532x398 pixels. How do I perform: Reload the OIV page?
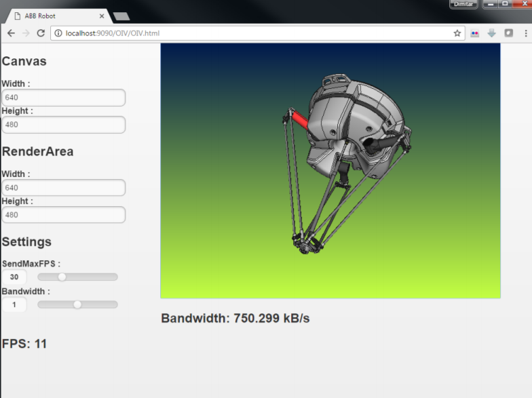[41, 33]
